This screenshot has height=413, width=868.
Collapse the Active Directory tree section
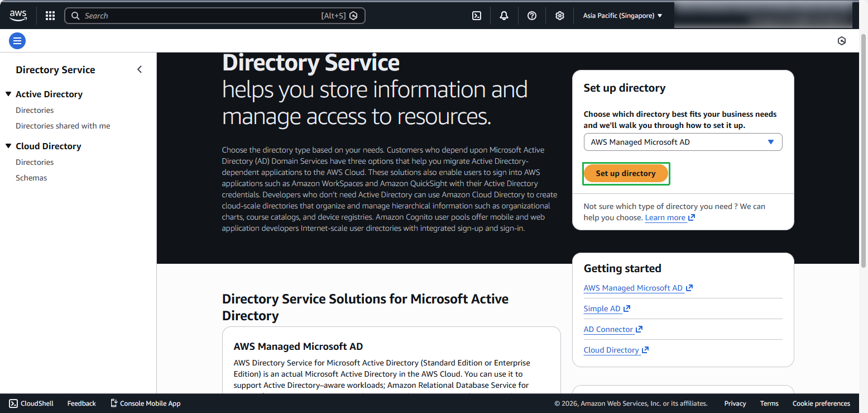coord(8,94)
